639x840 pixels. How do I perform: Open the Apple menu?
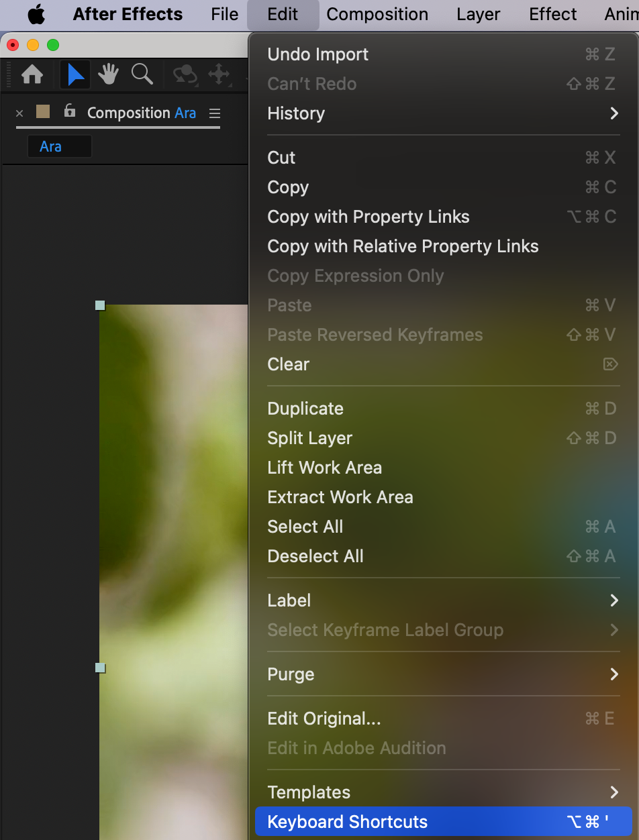point(36,14)
